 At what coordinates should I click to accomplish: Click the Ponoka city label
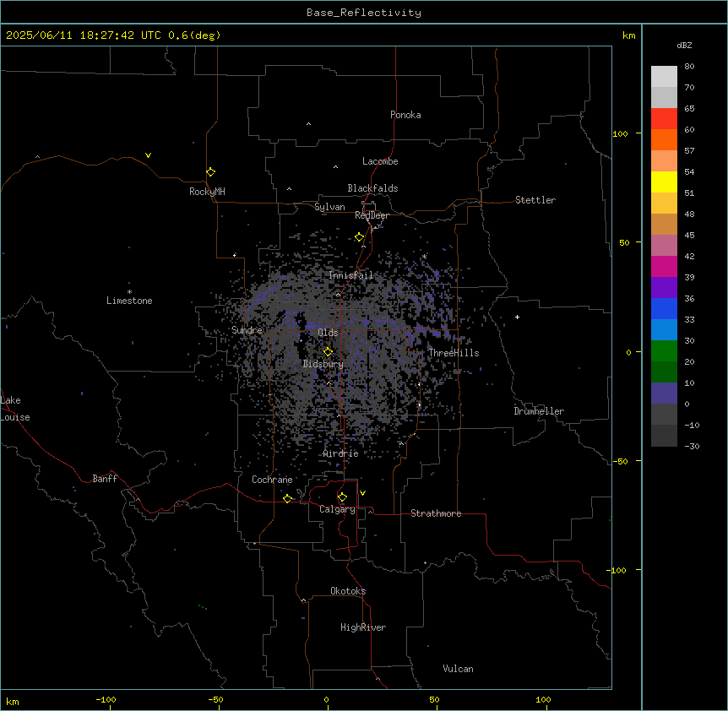coord(405,115)
